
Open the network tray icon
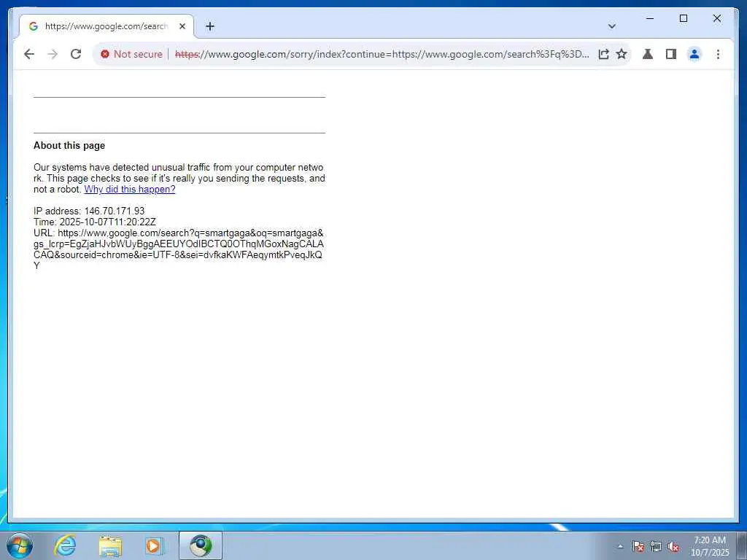point(656,546)
